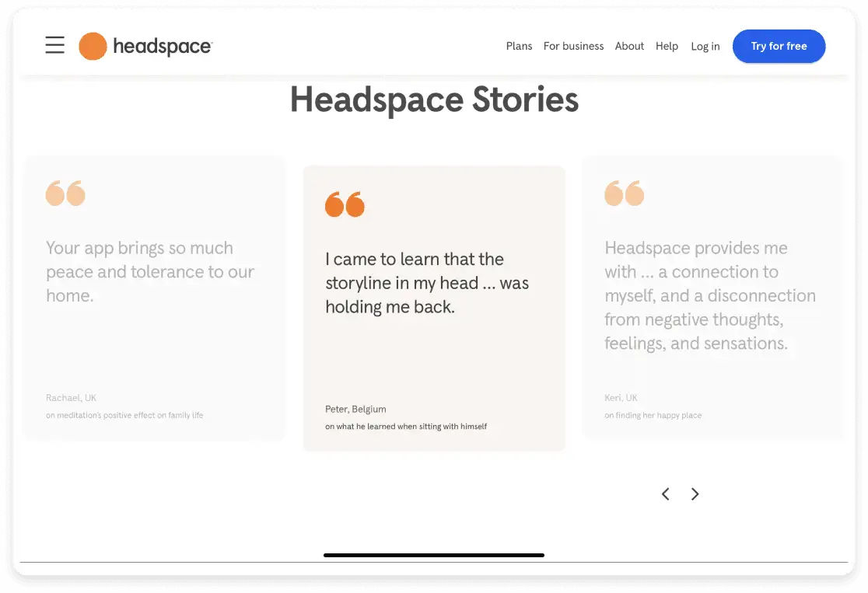Click the quote mark on Rachael's testimonial
Viewport: 868px width, 593px height.
click(x=65, y=193)
